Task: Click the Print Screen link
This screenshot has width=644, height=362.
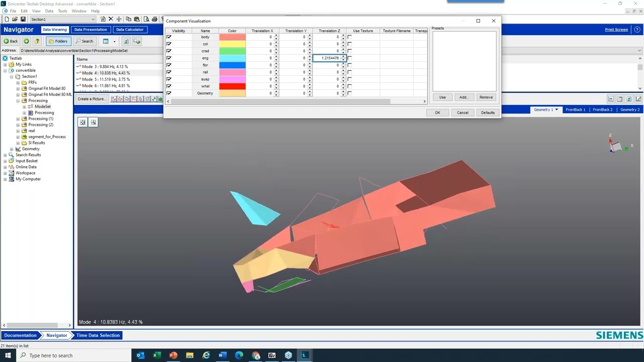Action: click(x=616, y=30)
